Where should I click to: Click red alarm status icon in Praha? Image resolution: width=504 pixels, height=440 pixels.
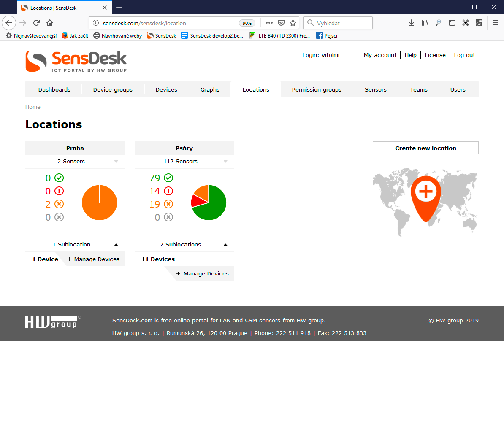pos(59,191)
